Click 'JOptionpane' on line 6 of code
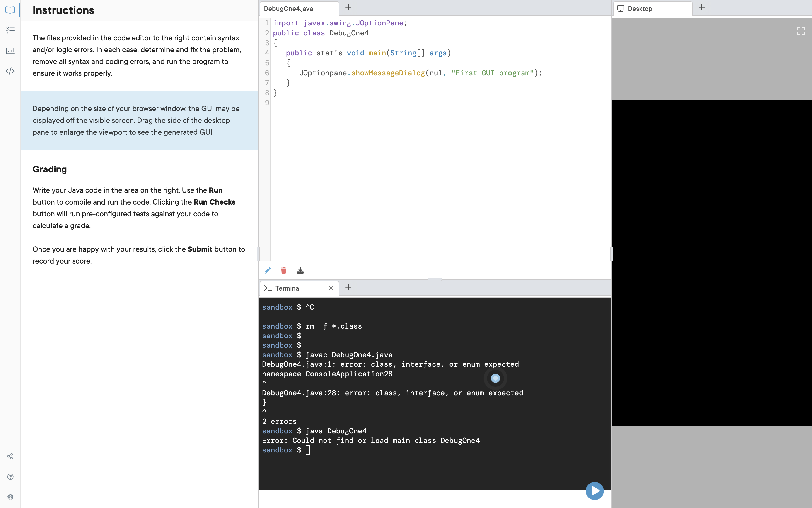Screen dimensions: 812x508 pyautogui.click(x=323, y=73)
